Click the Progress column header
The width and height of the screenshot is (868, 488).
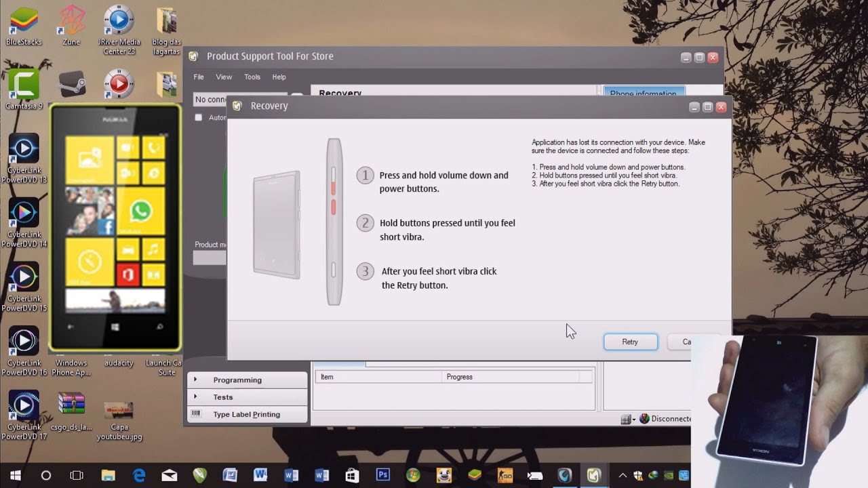pos(510,377)
